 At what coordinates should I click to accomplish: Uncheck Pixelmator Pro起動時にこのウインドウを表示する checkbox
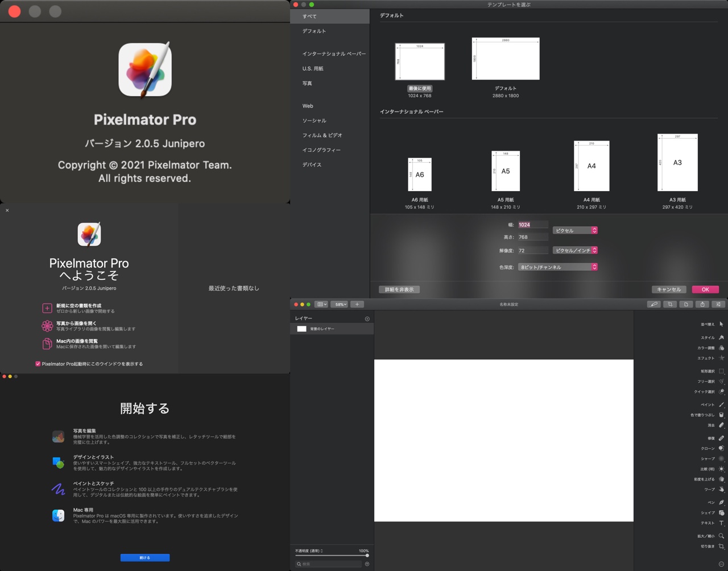38,364
